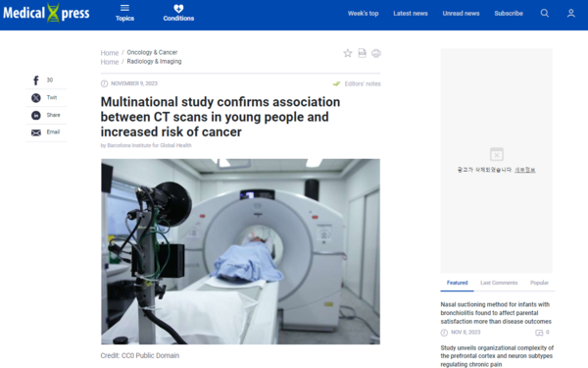
Task: Open Home breadcrumb before Oncology & Cancer
Action: click(x=110, y=53)
